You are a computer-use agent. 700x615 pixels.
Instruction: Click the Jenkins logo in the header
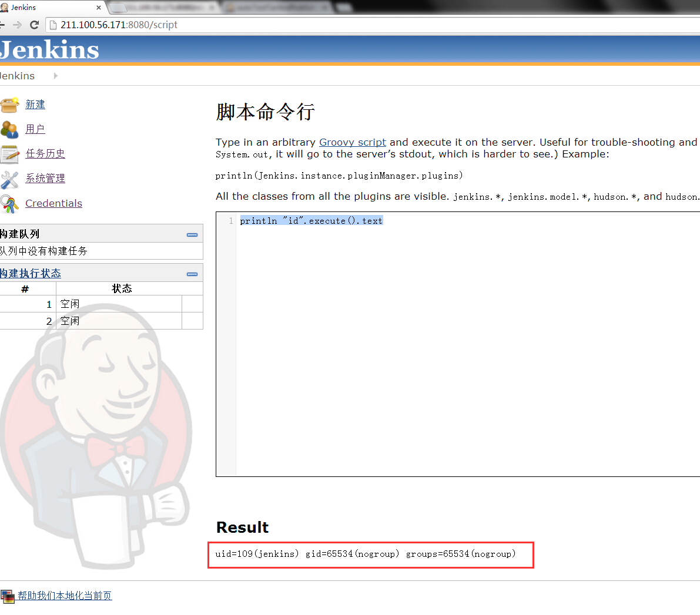(49, 49)
